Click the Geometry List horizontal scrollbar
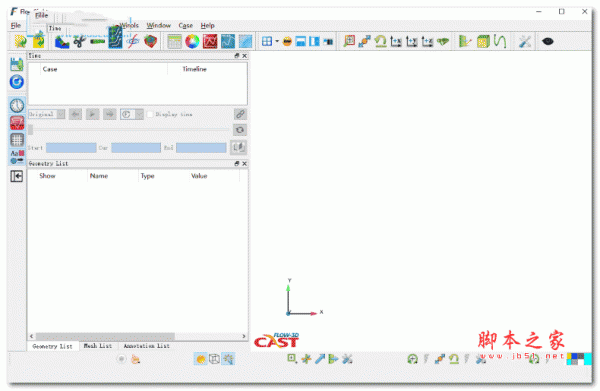 click(105, 336)
